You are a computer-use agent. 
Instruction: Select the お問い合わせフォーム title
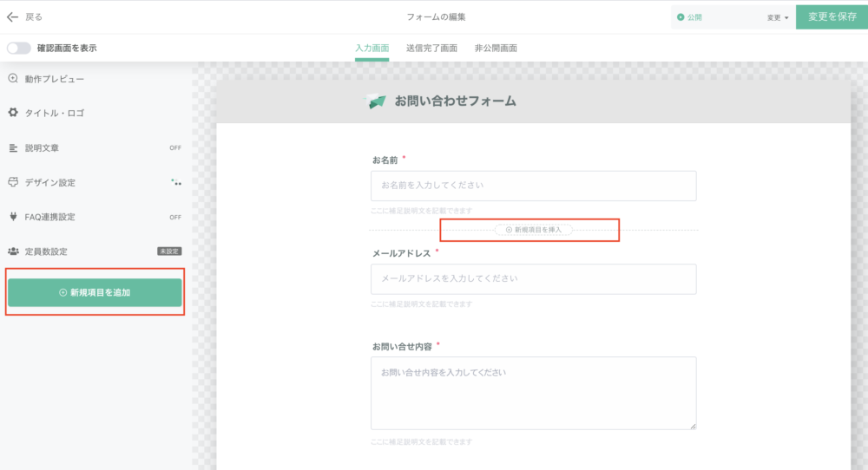tap(455, 101)
